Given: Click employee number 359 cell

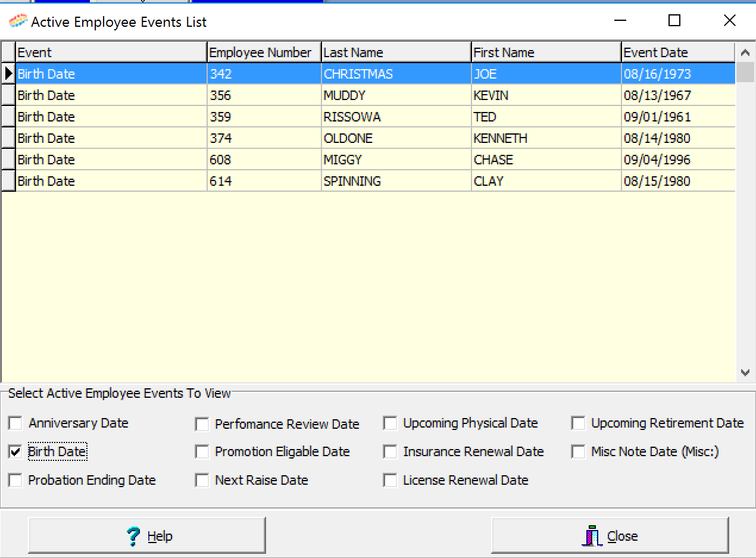Looking at the screenshot, I should (x=264, y=117).
